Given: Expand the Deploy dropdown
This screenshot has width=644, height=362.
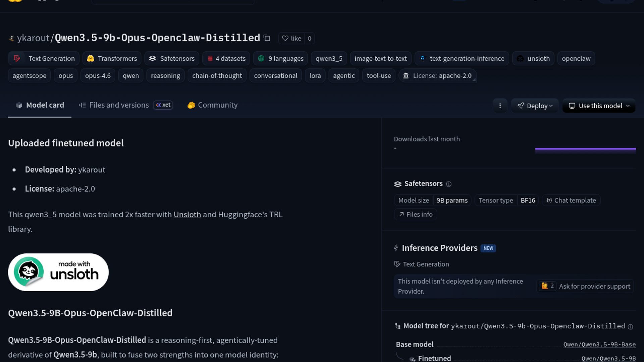Looking at the screenshot, I should tap(535, 106).
